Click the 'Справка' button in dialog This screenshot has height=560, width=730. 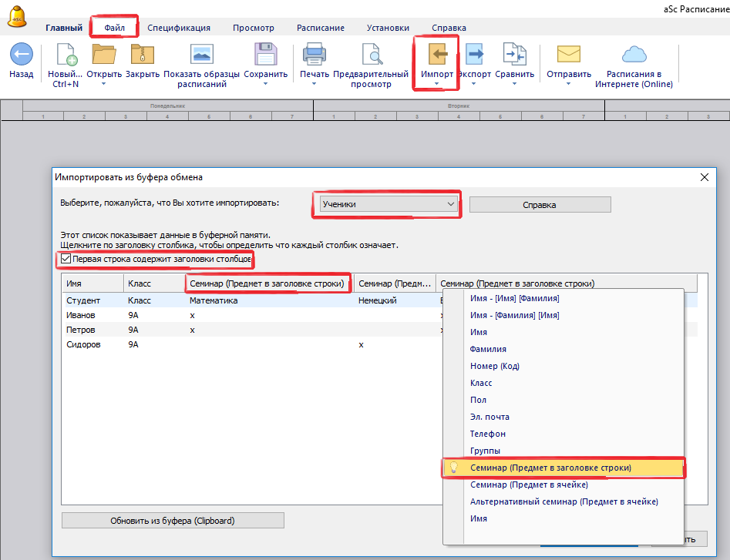pyautogui.click(x=540, y=205)
